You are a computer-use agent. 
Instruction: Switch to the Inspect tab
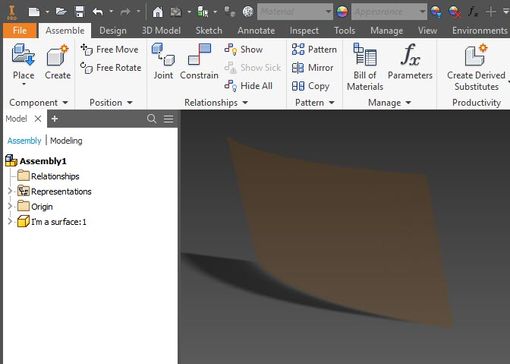coord(304,31)
